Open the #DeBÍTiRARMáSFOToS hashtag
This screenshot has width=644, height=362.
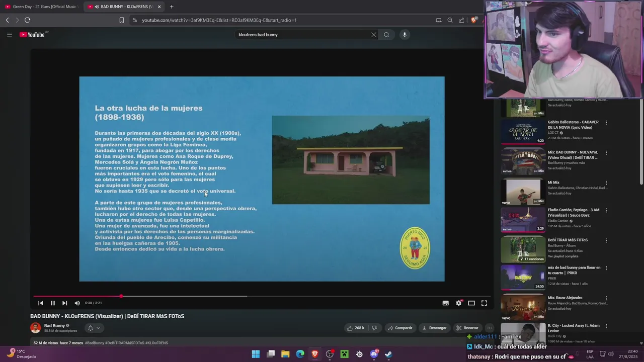(124, 343)
